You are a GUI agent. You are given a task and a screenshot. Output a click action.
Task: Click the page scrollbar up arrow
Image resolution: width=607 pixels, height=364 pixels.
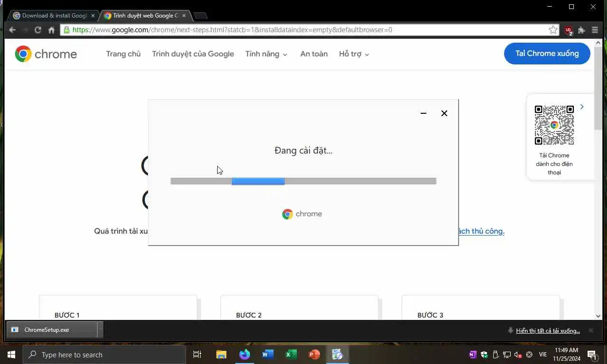pos(598,43)
